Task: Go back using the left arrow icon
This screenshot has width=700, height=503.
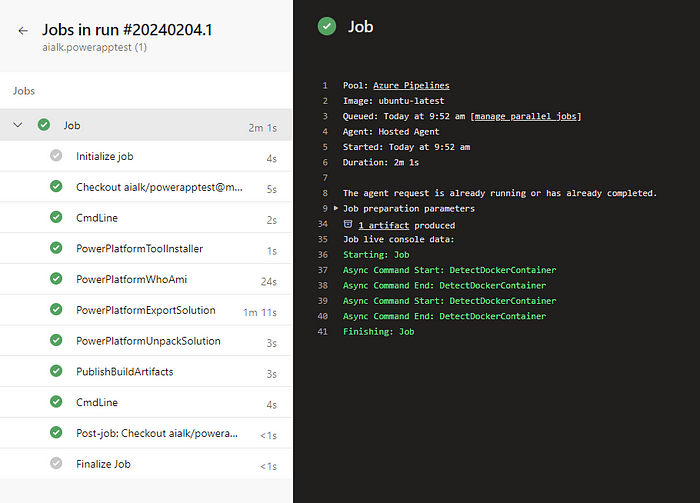Action: point(23,30)
